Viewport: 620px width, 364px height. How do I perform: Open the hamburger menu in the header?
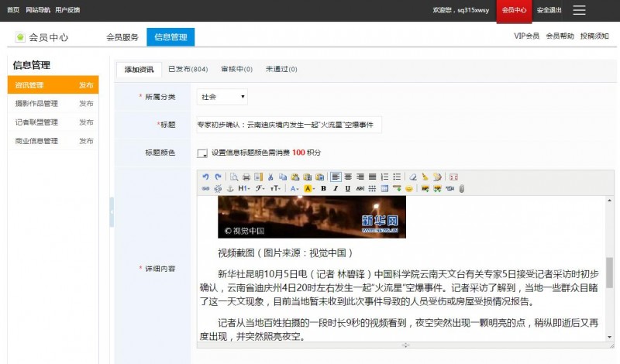(x=579, y=10)
